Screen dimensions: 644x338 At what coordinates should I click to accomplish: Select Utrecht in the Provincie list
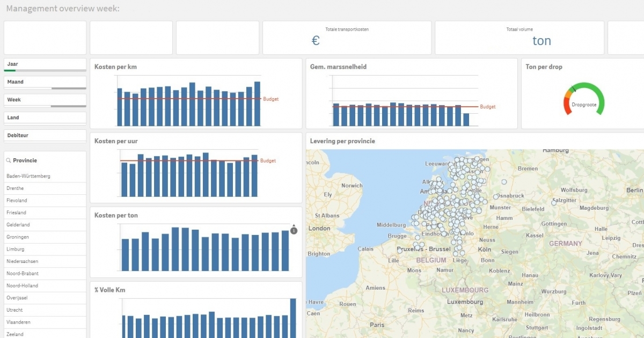tap(45, 310)
